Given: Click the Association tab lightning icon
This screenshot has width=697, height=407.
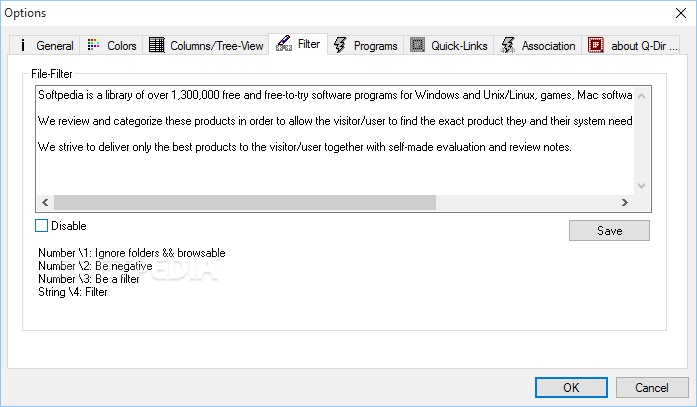Looking at the screenshot, I should coord(508,45).
